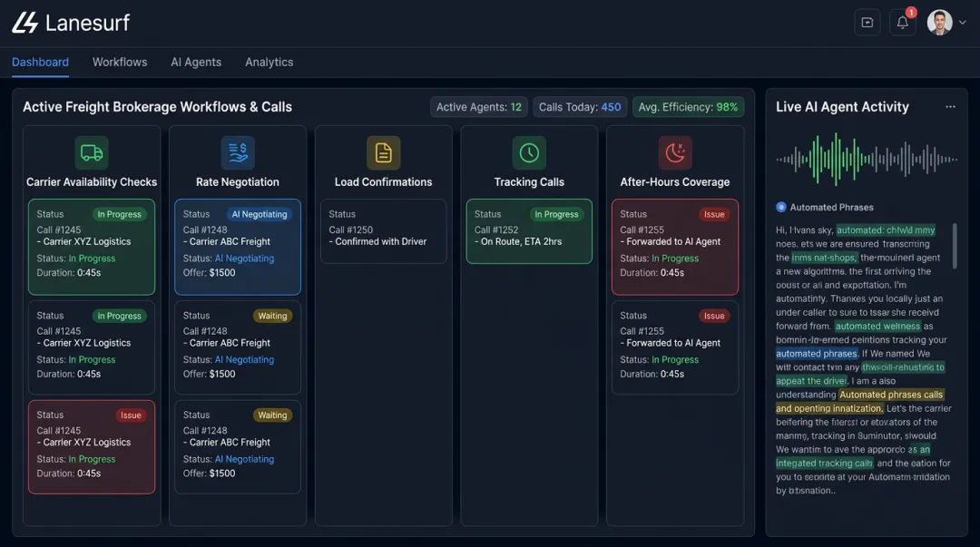Click highlighted 'Automated phrases calls' phrase
This screenshot has height=547, width=980.
(x=891, y=395)
